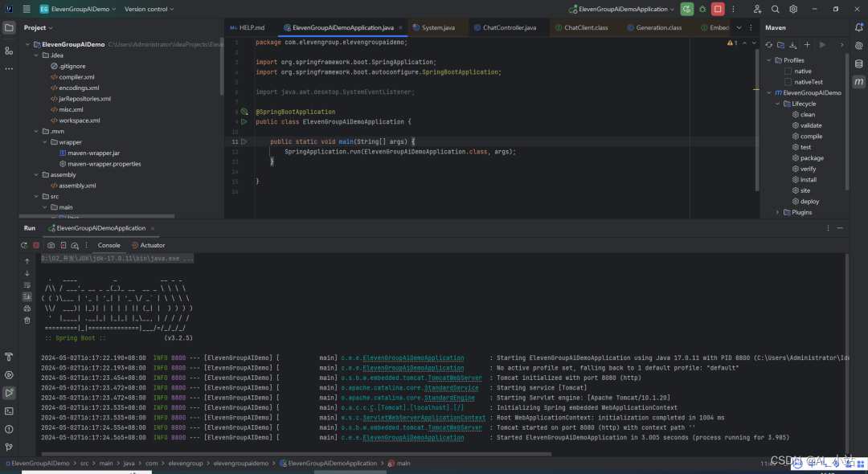The image size is (868, 474).
Task: Toggle the Maven tool window icon
Action: coord(859,82)
